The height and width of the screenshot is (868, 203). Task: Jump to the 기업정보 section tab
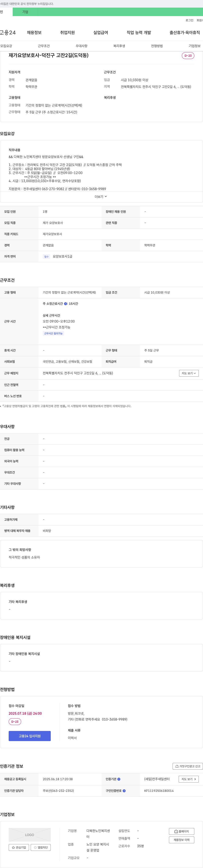tap(195, 46)
